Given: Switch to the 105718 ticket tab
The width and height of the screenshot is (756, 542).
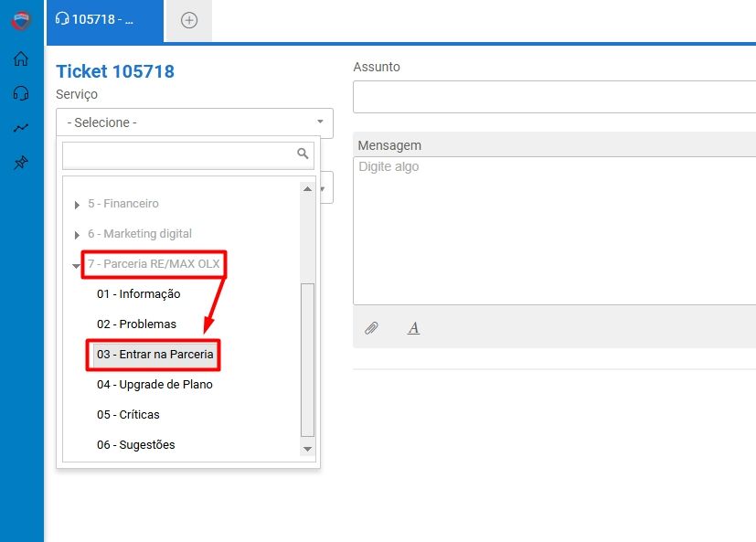Looking at the screenshot, I should tap(105, 20).
